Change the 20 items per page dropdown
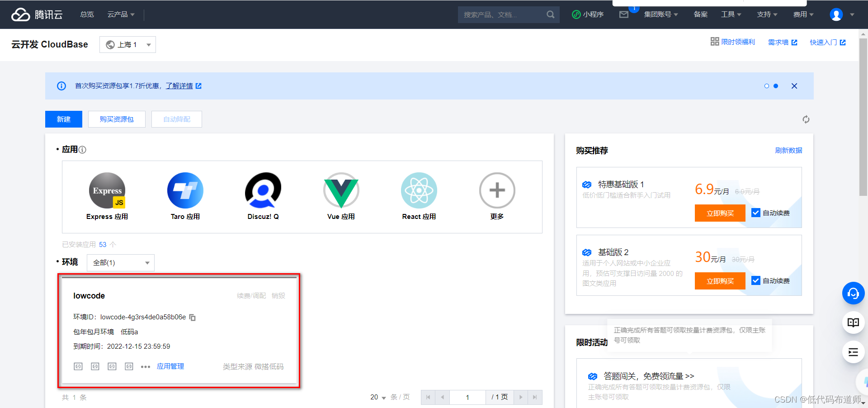This screenshot has width=868, height=408. pos(378,397)
